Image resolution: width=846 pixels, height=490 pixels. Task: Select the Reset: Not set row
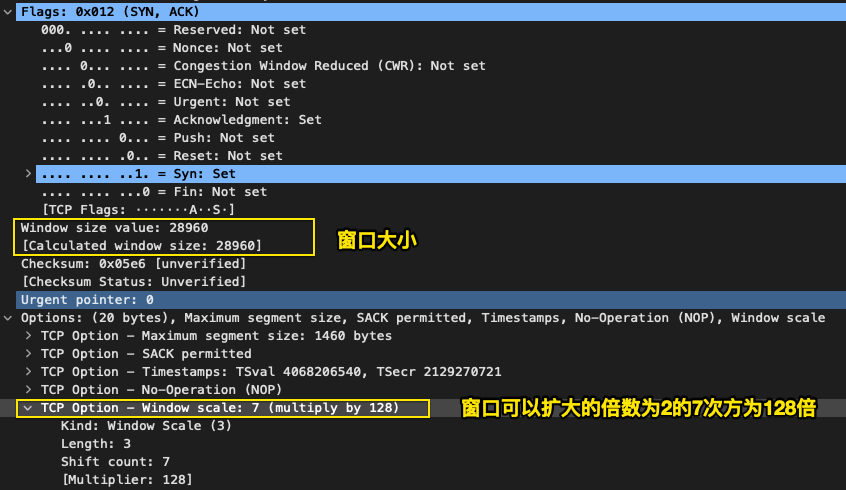161,156
